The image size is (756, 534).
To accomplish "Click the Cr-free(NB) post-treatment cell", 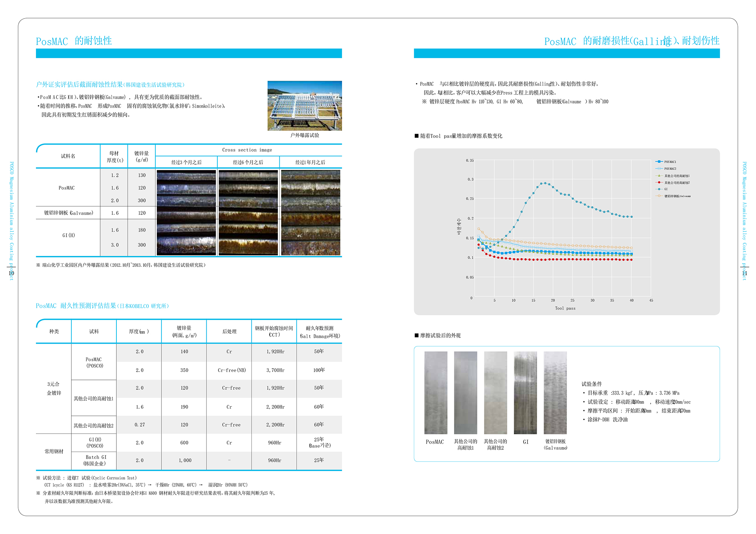I will [232, 370].
